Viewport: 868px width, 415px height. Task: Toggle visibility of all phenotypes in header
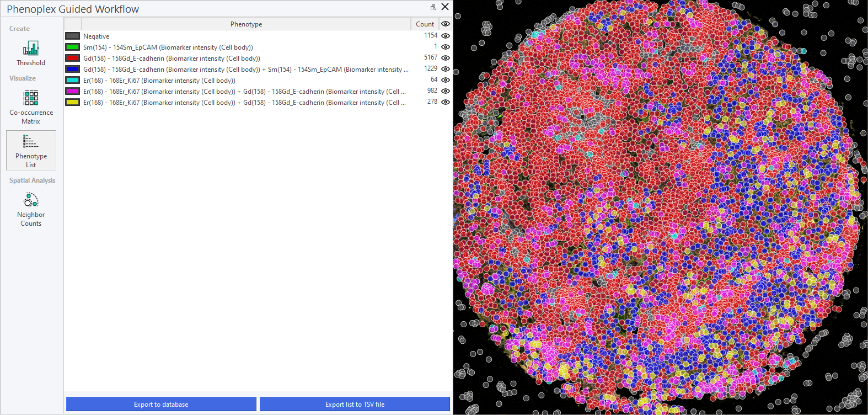[x=446, y=24]
